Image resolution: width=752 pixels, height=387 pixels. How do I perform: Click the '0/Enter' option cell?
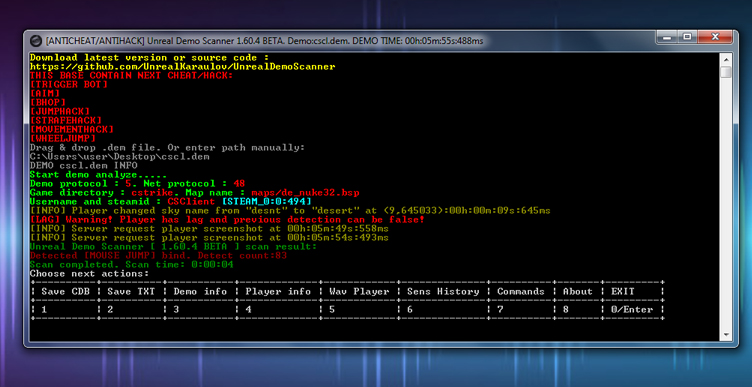coord(632,310)
